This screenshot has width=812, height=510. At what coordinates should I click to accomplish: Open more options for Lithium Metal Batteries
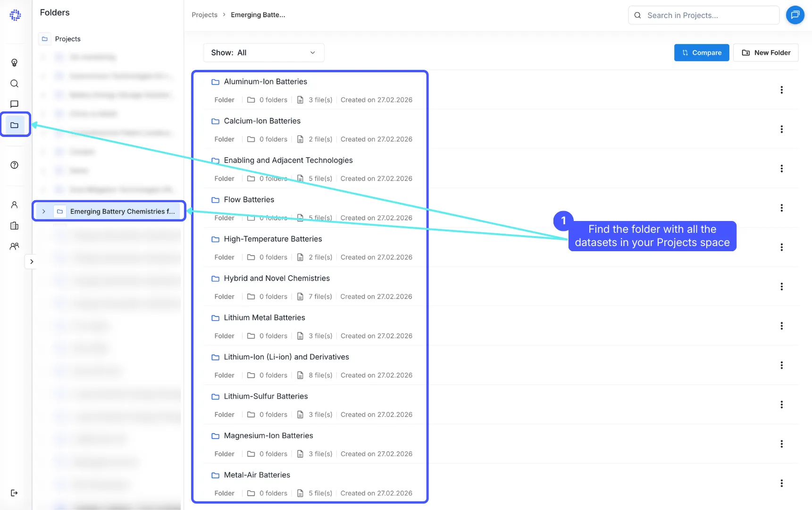[782, 326]
